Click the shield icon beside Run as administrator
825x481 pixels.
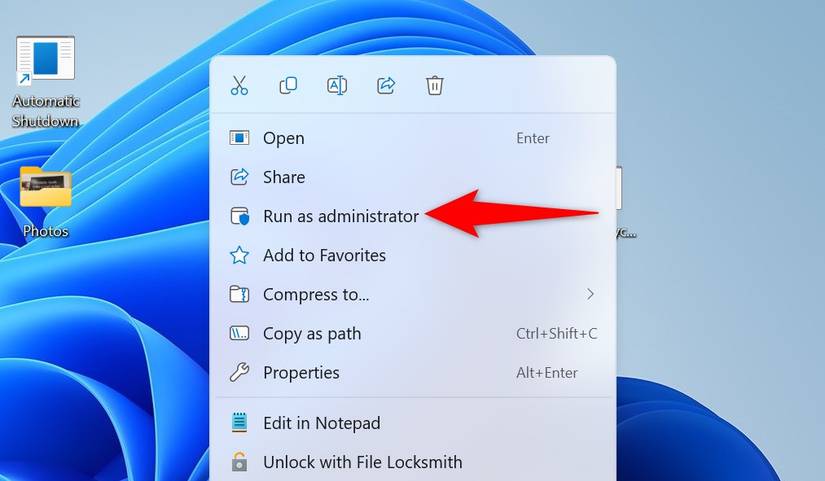click(x=239, y=216)
